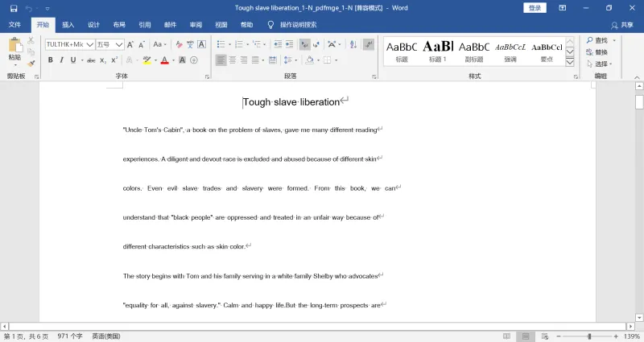Toggle Bold formatting

(51, 60)
